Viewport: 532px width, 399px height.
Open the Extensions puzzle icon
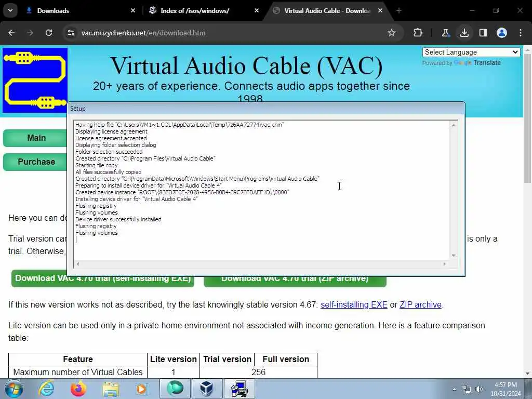[418, 33]
